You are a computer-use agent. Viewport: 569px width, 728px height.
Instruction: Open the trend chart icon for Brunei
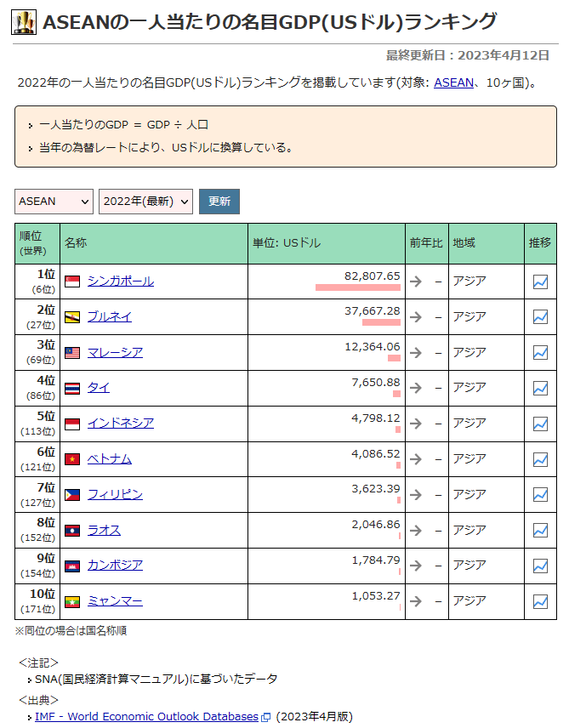click(540, 316)
